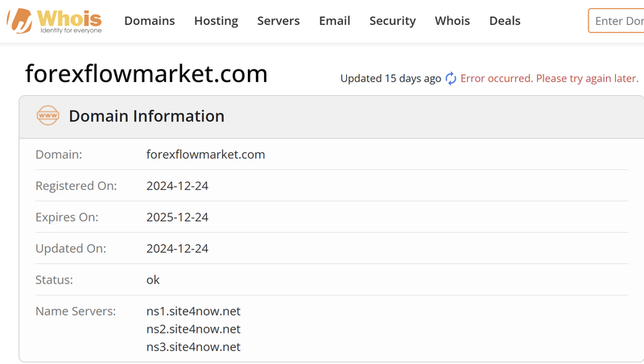The height and width of the screenshot is (364, 644).
Task: Select the Status value ok
Action: (x=153, y=279)
